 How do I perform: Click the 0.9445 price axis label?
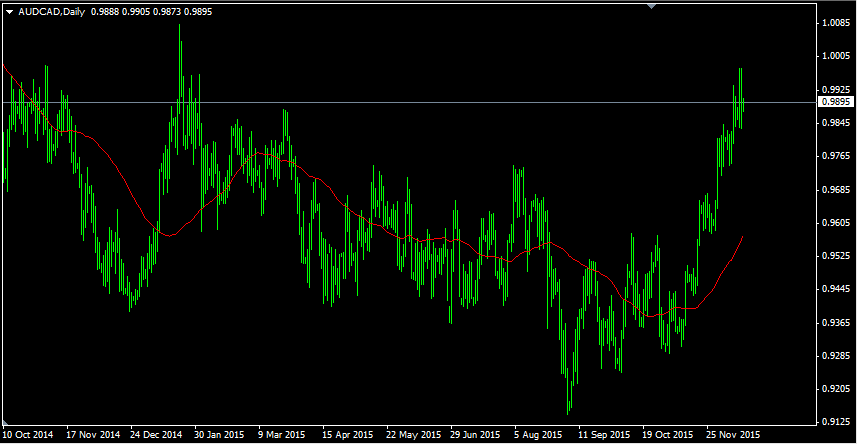coord(834,289)
